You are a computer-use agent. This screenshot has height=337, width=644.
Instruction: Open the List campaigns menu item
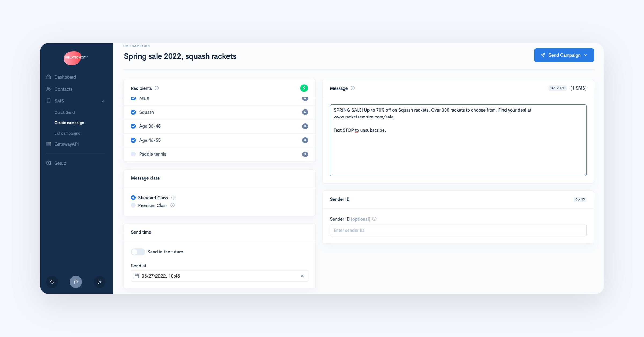(67, 133)
